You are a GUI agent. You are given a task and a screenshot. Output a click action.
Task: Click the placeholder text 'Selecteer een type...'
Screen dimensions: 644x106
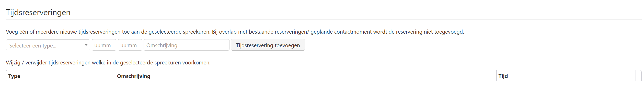[33, 46]
